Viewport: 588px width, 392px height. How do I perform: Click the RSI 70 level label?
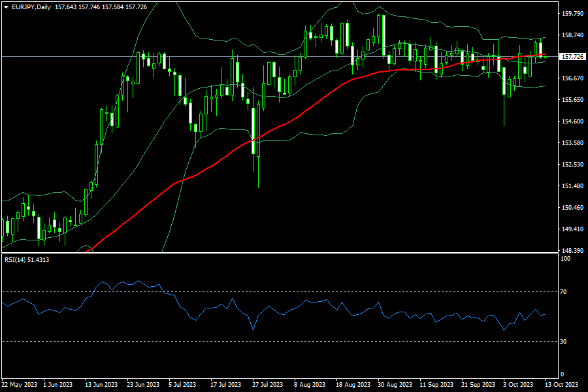point(563,291)
